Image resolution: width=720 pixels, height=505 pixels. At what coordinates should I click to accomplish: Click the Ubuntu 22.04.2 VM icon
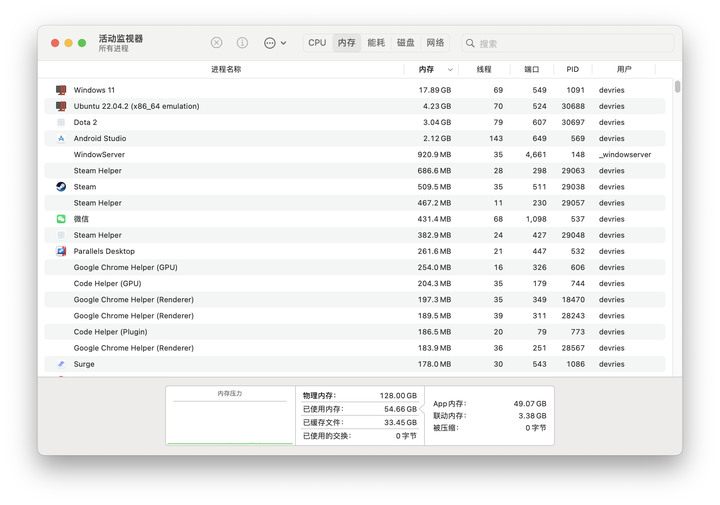pos(61,106)
